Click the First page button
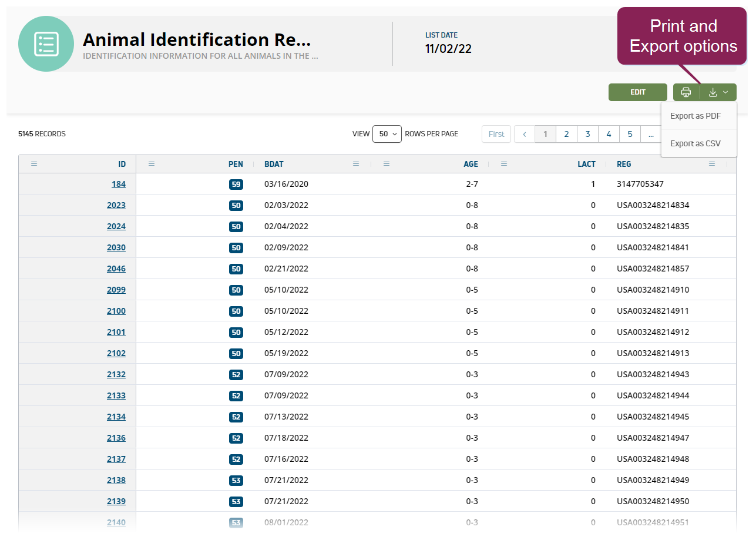Image resolution: width=756 pixels, height=540 pixels. click(x=496, y=134)
